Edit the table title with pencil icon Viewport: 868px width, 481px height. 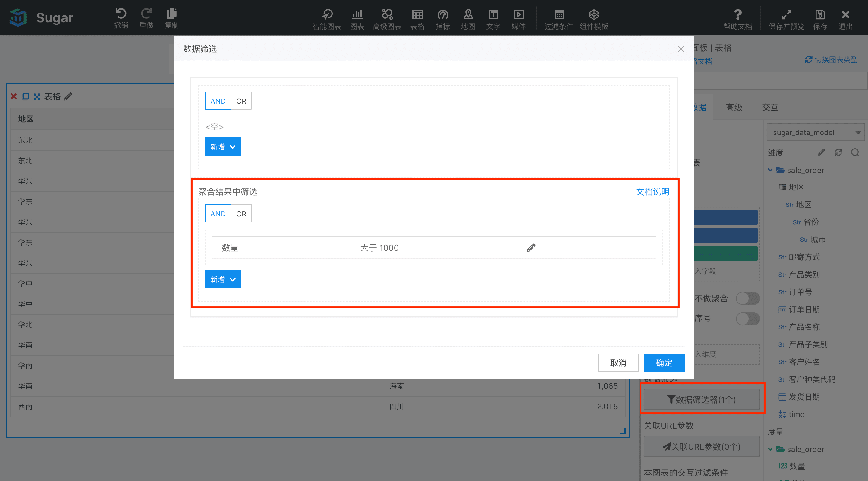point(68,97)
